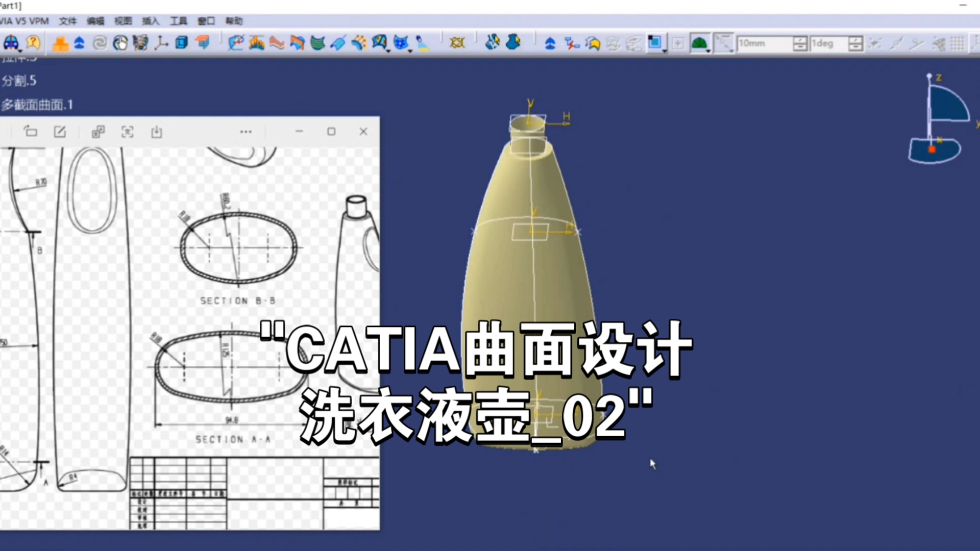This screenshot has width=980, height=551.
Task: Open dropdown under the blue square icon
Action: (664, 51)
